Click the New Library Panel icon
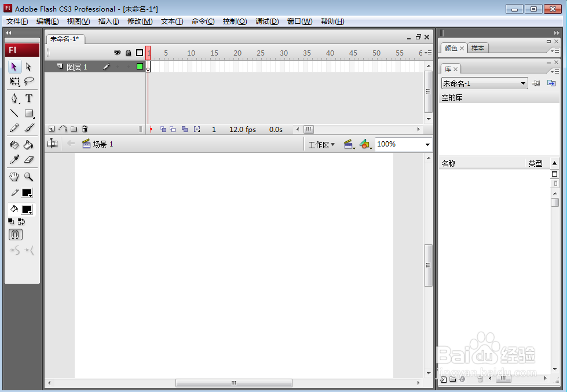 [551, 83]
